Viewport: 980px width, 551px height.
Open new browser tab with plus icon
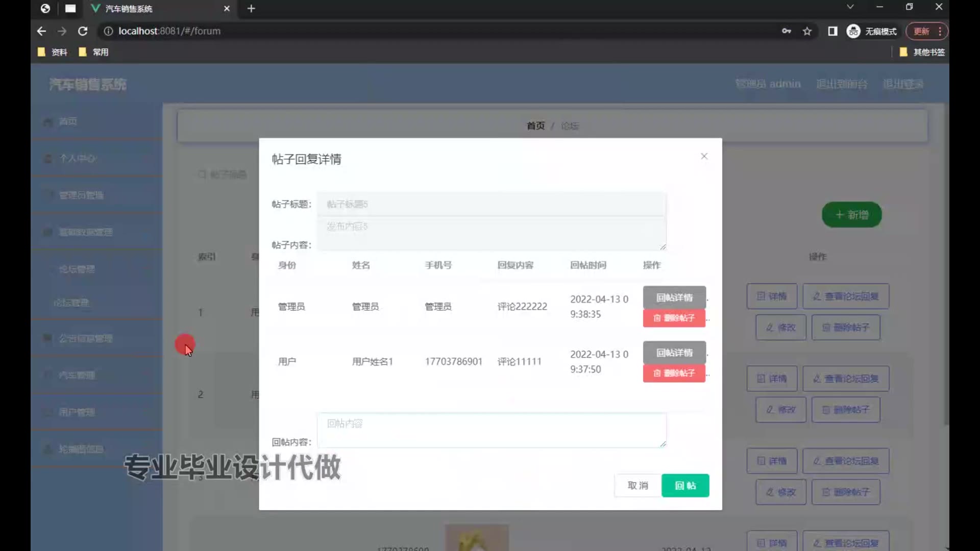pyautogui.click(x=251, y=9)
